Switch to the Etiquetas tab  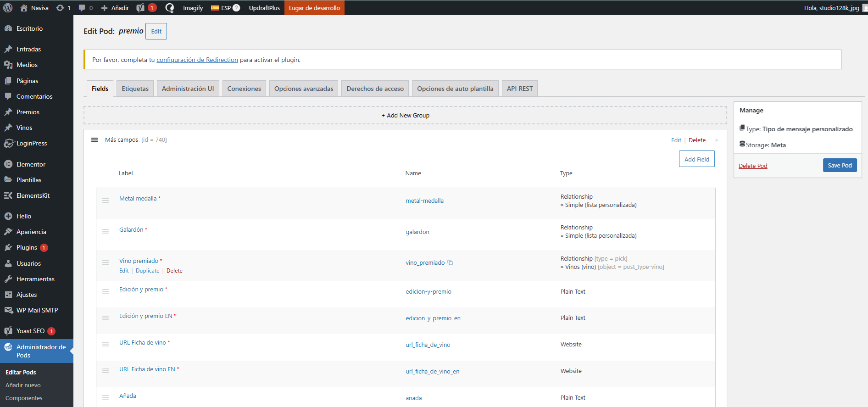pyautogui.click(x=135, y=89)
